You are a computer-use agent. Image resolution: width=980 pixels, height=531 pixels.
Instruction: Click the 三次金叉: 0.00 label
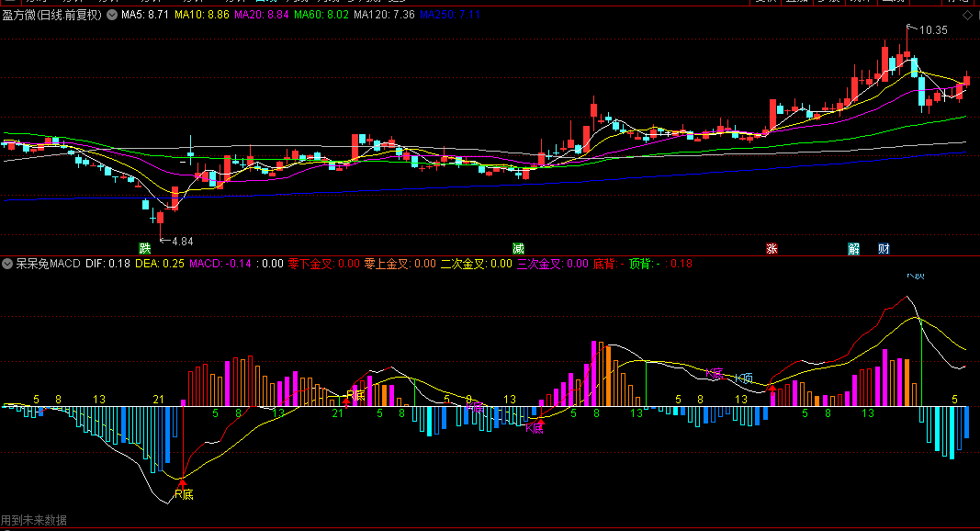[553, 264]
